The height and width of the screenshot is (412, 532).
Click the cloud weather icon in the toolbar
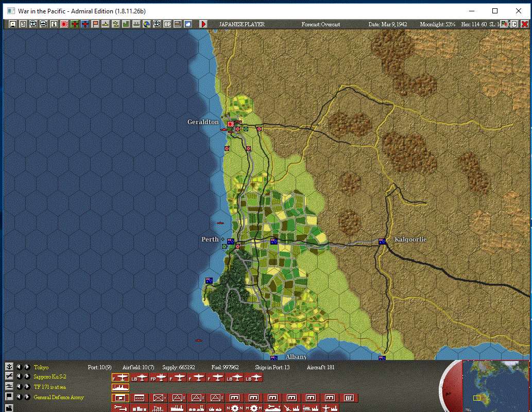tap(188, 24)
